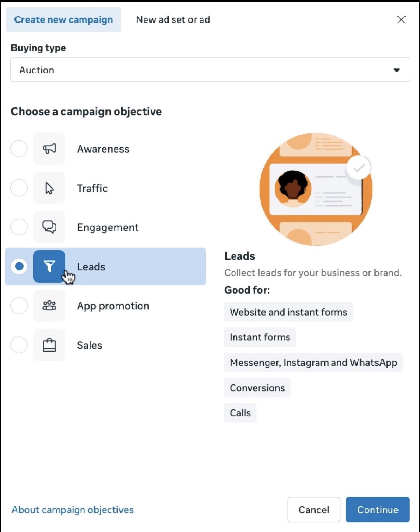This screenshot has width=420, height=532.
Task: Switch to New ad set or ad tab
Action: point(173,20)
